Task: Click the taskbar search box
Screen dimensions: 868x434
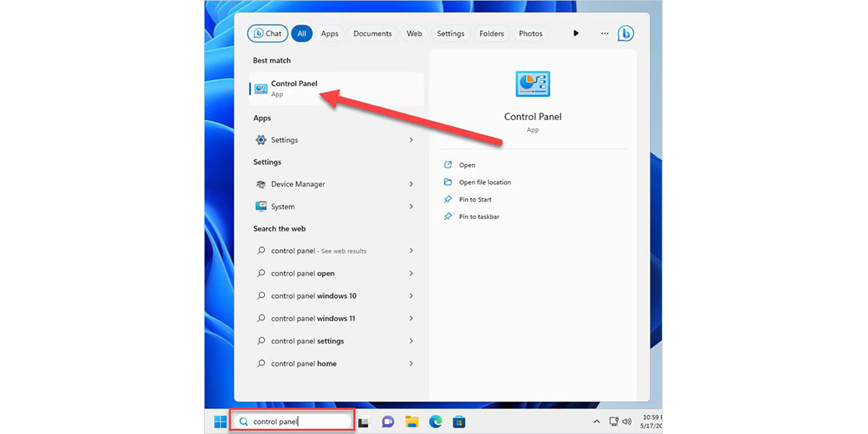Action: (x=292, y=422)
